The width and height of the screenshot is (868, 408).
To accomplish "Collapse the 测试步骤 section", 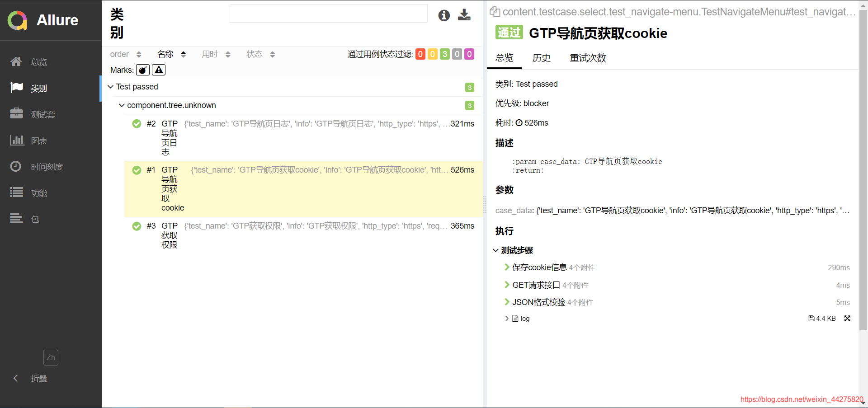I will tap(496, 250).
